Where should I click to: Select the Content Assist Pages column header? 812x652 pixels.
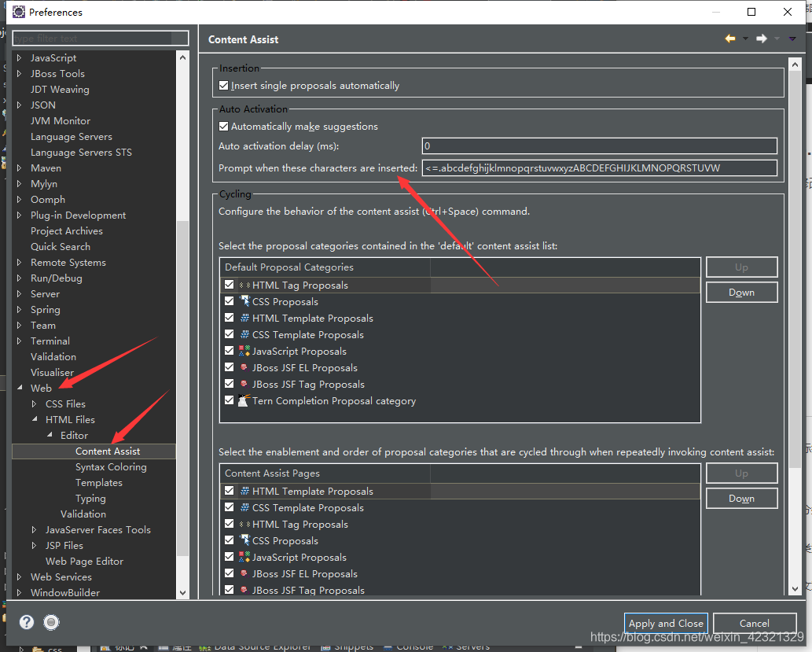325,473
